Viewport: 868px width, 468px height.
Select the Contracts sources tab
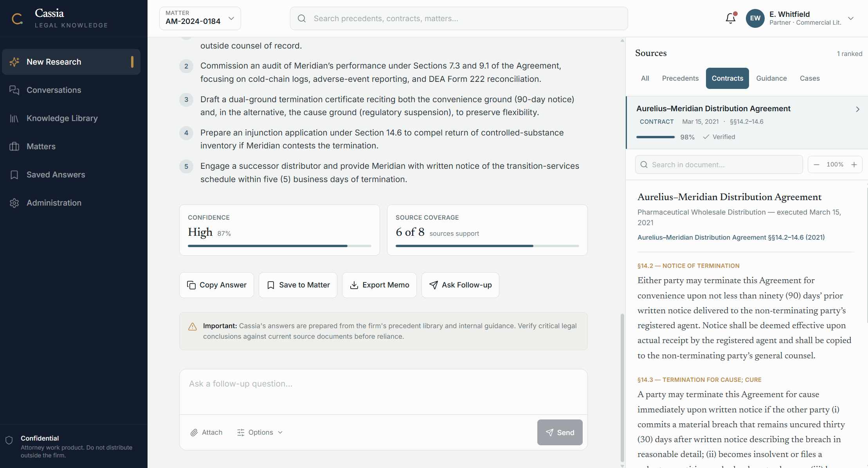(x=727, y=78)
